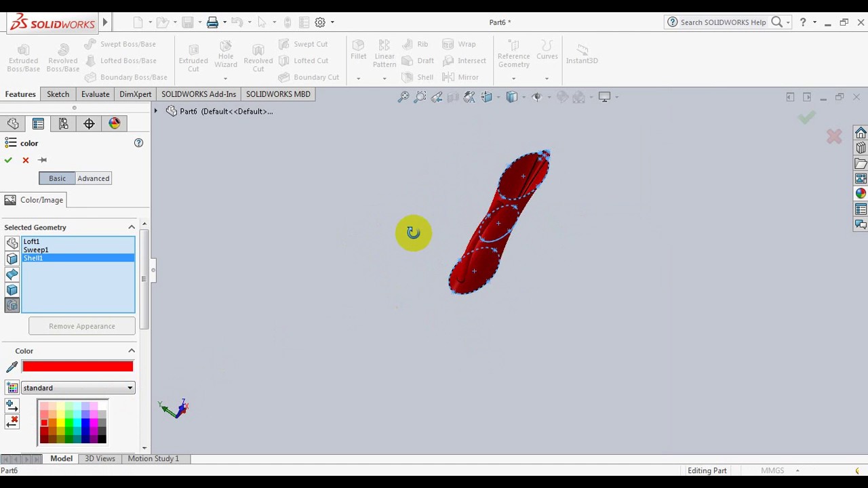Screen dimensions: 868x488
Task: Pick a color with the eyedropper tool
Action: 12,367
